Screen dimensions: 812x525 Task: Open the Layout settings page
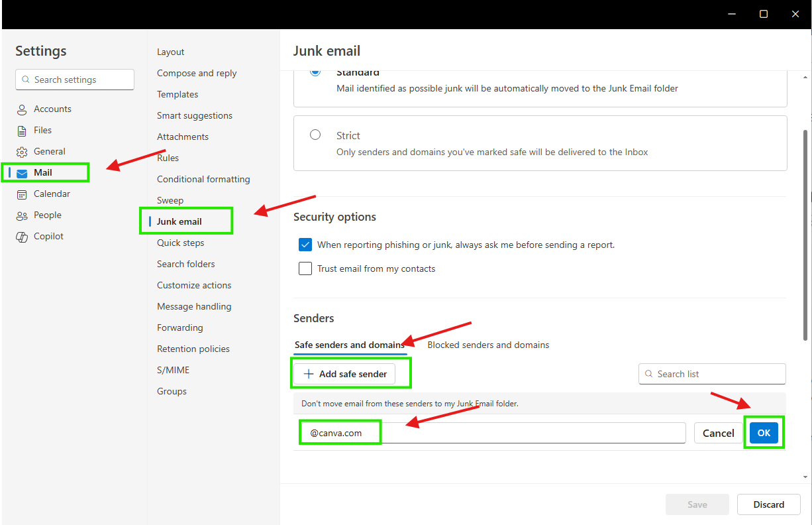(170, 52)
